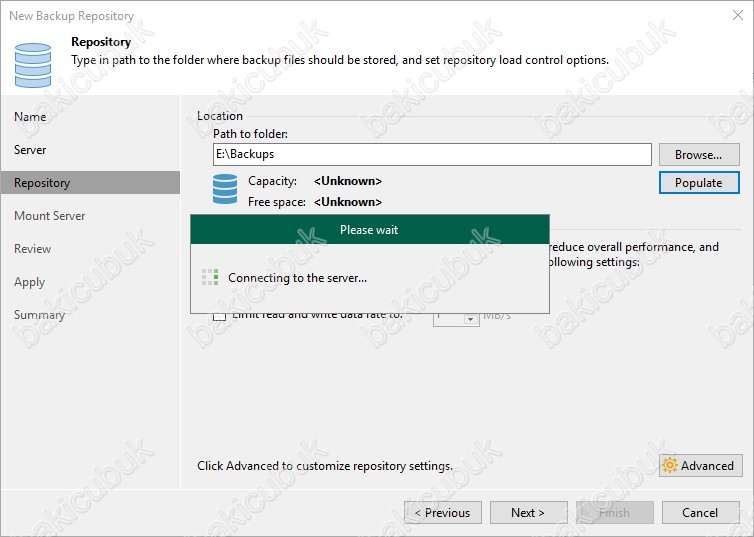Open the Summary step
The height and width of the screenshot is (537, 754).
pyautogui.click(x=39, y=315)
